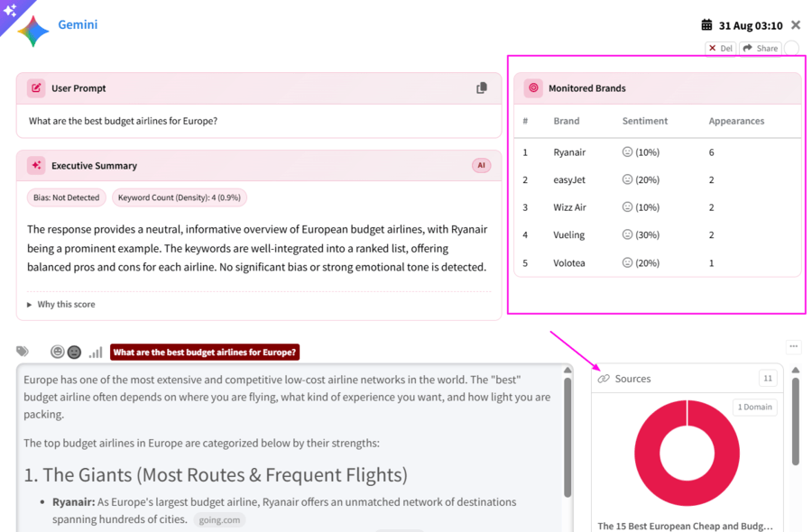Click easyJet's sentiment face icon
The height and width of the screenshot is (532, 812).
coord(627,179)
